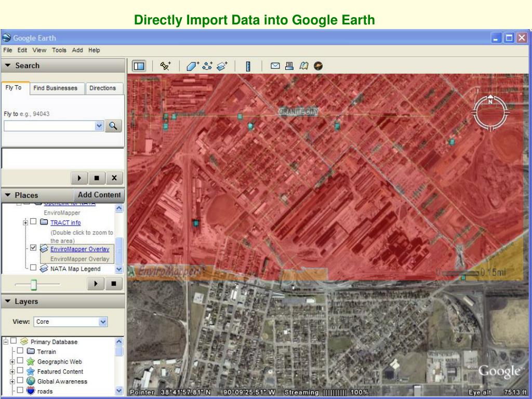The height and width of the screenshot is (399, 532).
Task: Collapse the Layers panel triangle
Action: (x=8, y=301)
